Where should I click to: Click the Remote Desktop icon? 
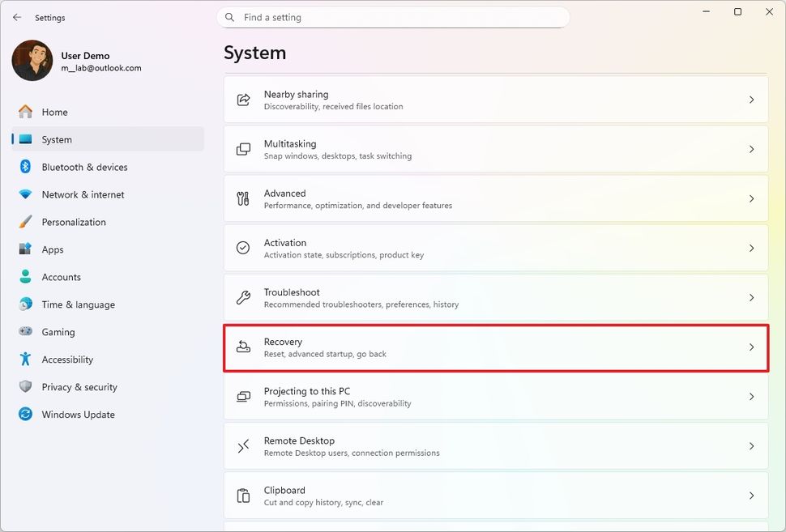(243, 446)
